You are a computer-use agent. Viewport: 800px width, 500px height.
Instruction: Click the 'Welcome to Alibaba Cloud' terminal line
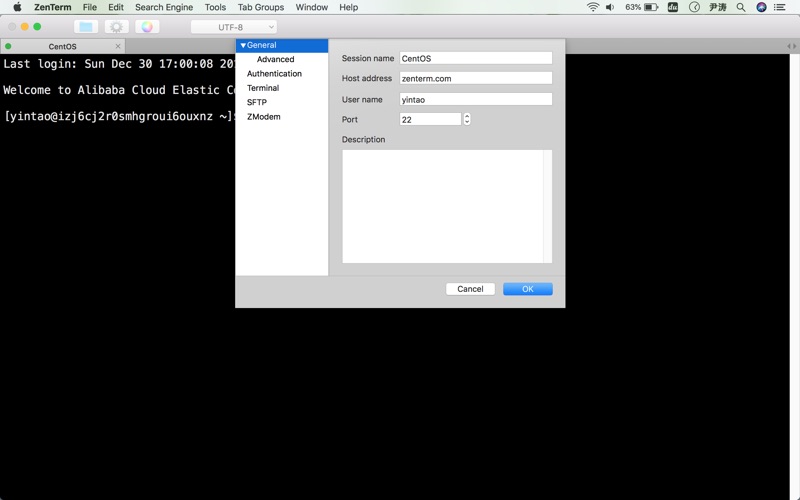click(x=119, y=90)
